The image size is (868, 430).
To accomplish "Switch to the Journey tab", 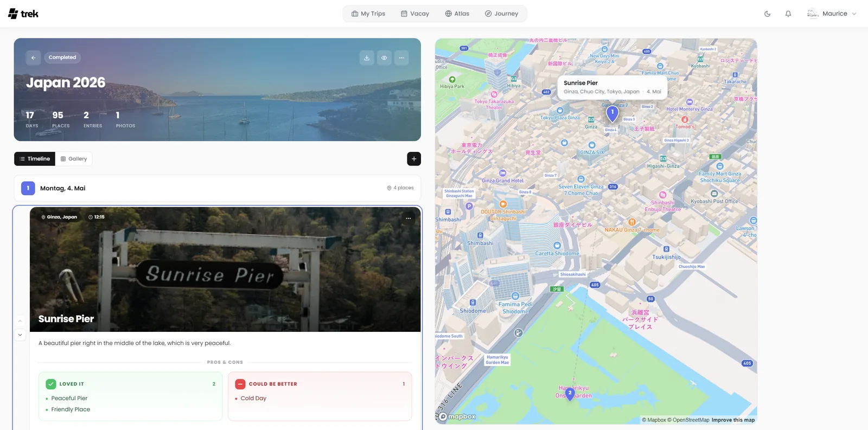I will pos(502,14).
